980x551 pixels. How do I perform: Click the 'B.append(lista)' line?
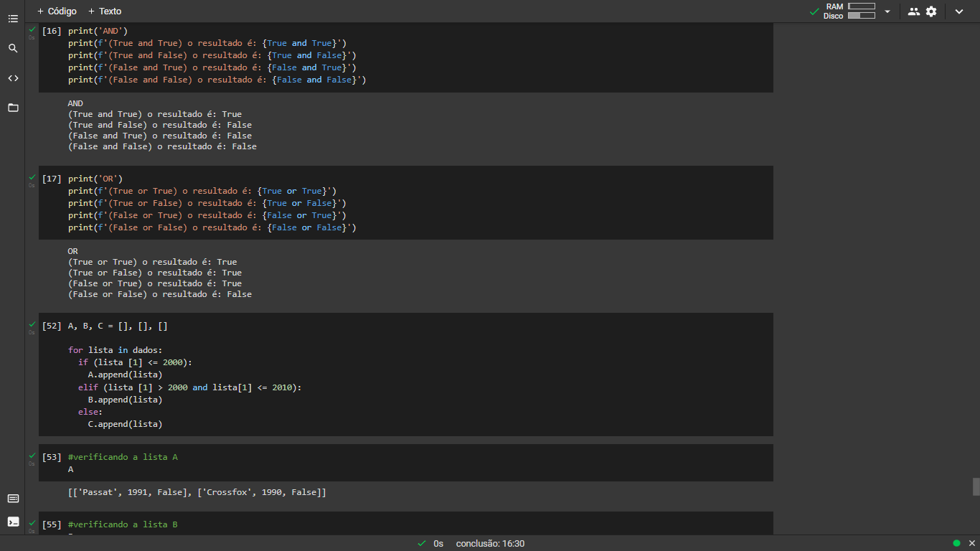[x=125, y=400]
